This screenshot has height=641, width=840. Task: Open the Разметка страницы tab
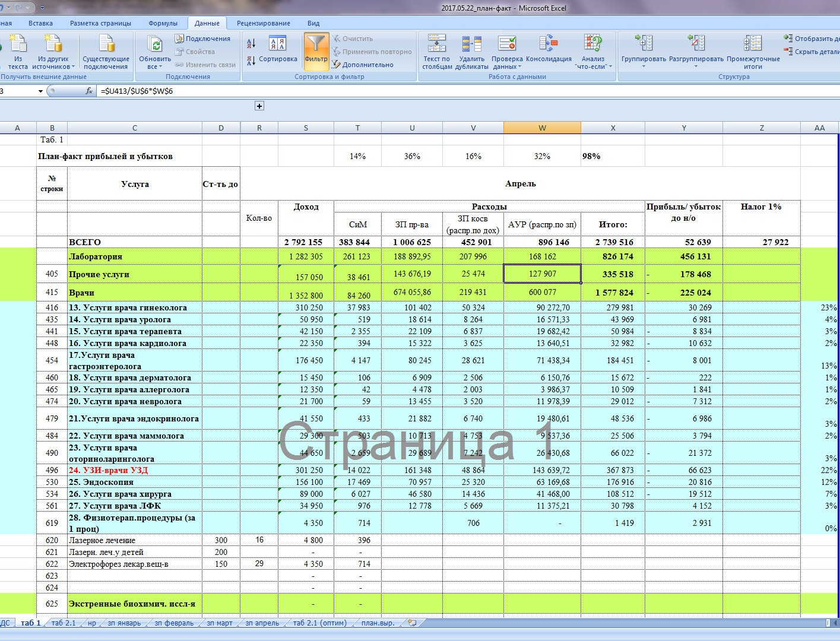pos(100,23)
